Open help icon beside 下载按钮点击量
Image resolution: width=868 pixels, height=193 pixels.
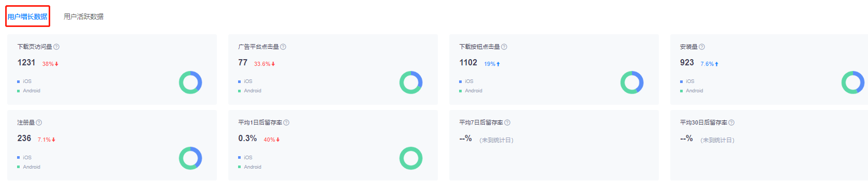coord(504,47)
